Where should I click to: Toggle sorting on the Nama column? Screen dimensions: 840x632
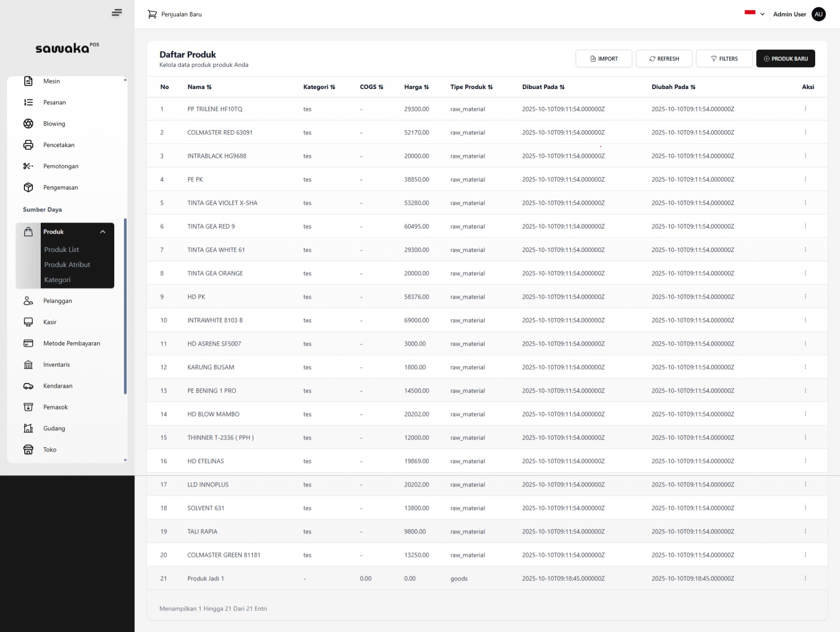(x=209, y=87)
